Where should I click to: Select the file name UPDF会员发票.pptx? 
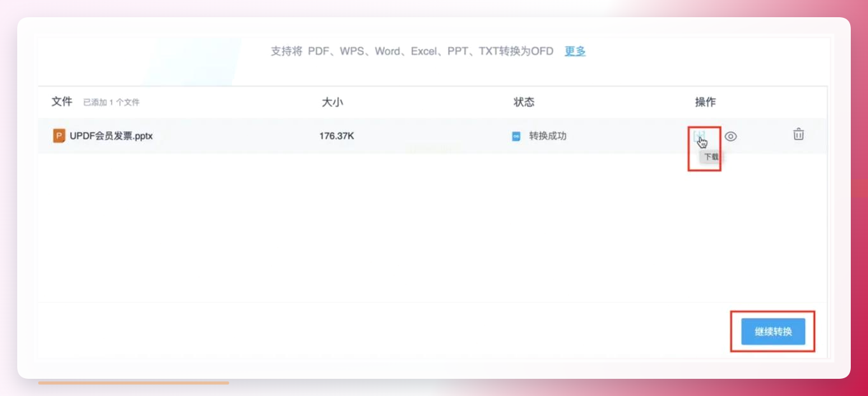tap(112, 136)
